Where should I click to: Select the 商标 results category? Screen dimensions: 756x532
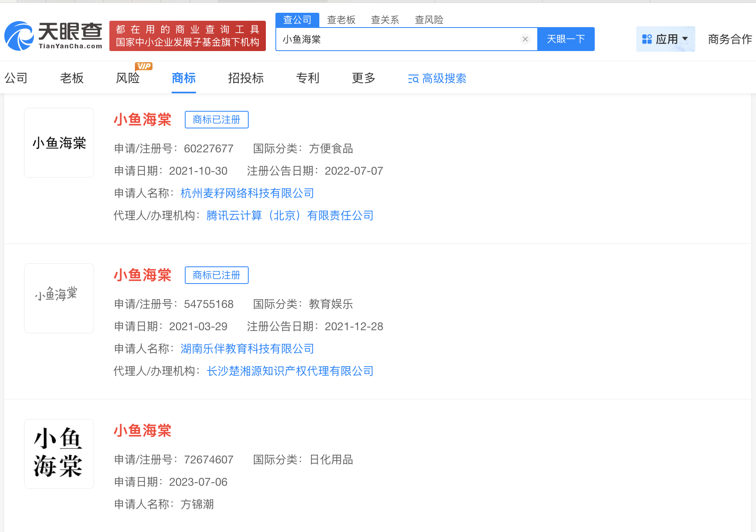coord(184,78)
